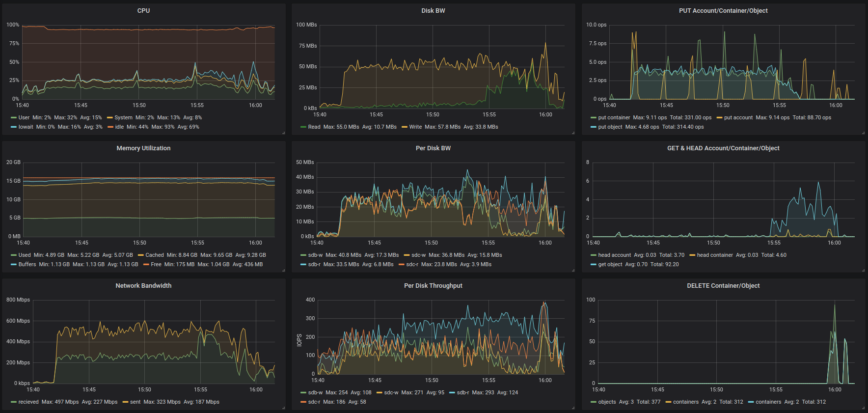Open the DELETE Container/Object panel title menu
This screenshot has height=413, width=868.
coord(723,286)
